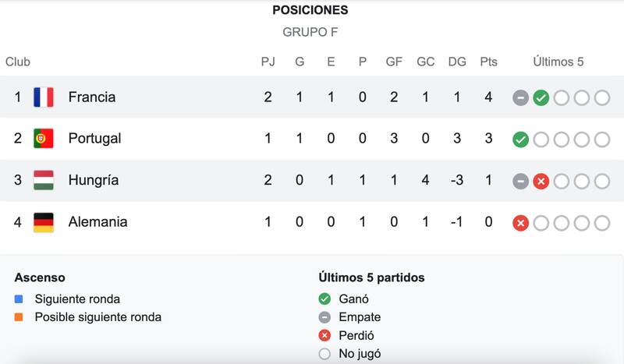Select the Alemania team name
624x364 pixels.
(97, 222)
